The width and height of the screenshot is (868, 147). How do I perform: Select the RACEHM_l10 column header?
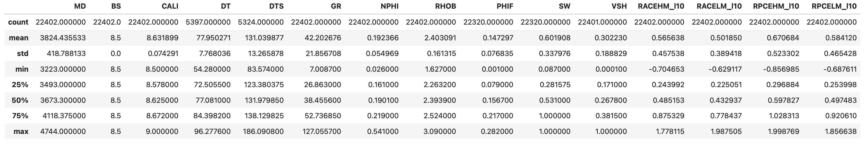[x=661, y=7]
